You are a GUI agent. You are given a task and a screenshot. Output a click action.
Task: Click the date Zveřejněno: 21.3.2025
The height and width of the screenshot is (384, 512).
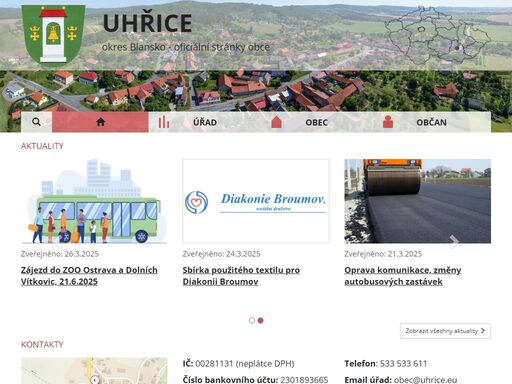(383, 254)
